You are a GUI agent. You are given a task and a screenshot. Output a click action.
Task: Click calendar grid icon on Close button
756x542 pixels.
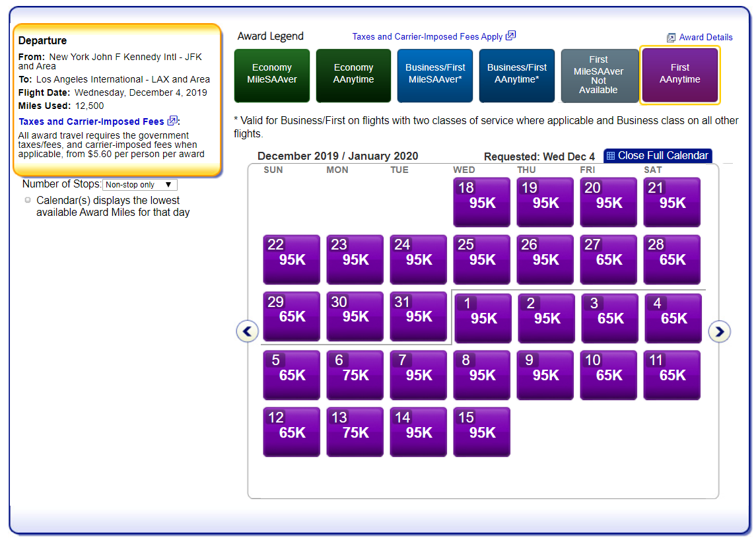tap(610, 156)
